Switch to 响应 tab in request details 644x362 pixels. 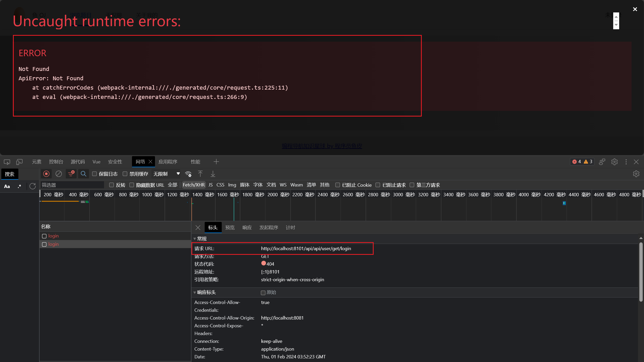pos(247,228)
